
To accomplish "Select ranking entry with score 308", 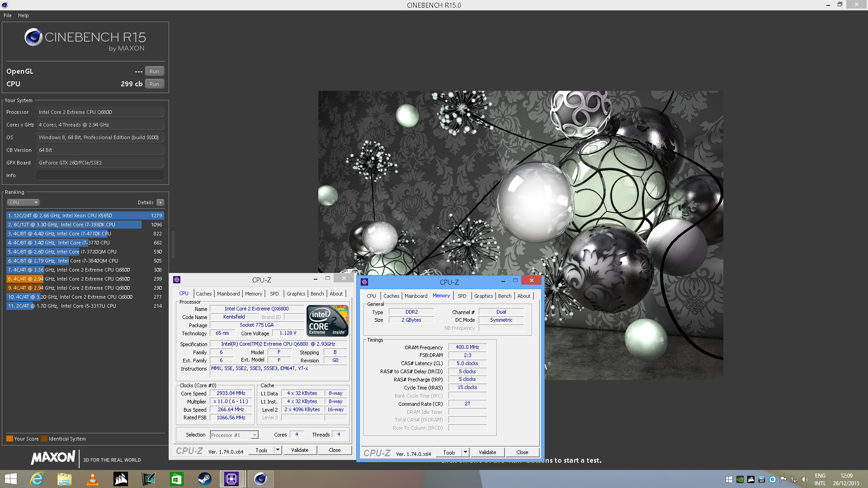I will pos(85,270).
